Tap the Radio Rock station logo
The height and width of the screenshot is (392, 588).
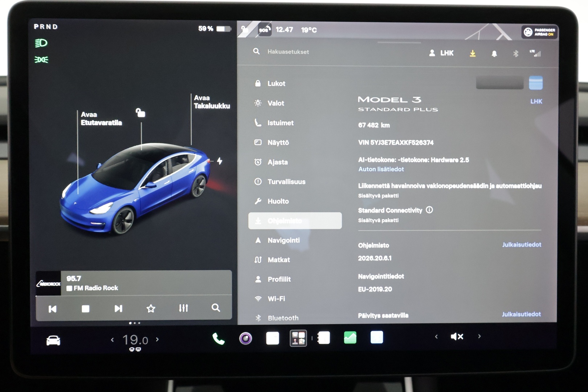tap(48, 283)
